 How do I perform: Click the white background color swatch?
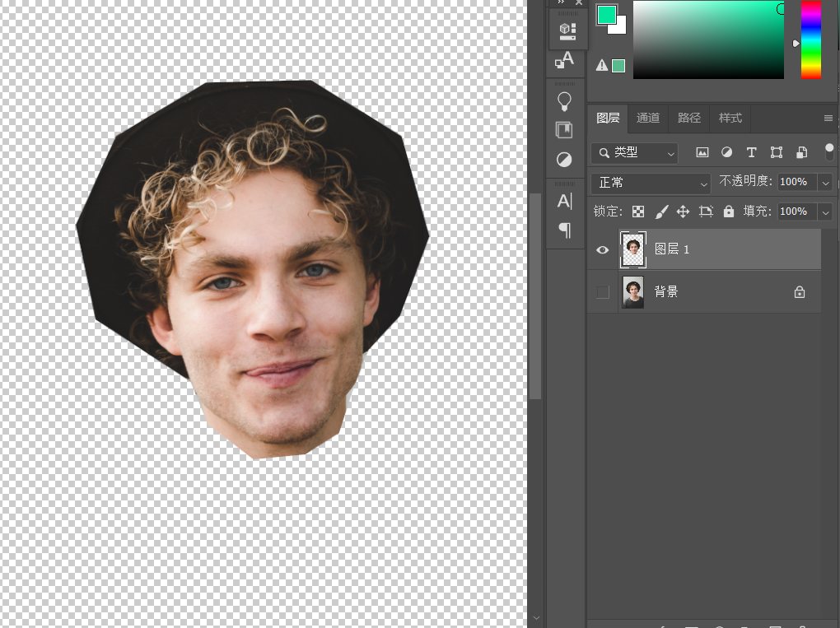(620, 27)
